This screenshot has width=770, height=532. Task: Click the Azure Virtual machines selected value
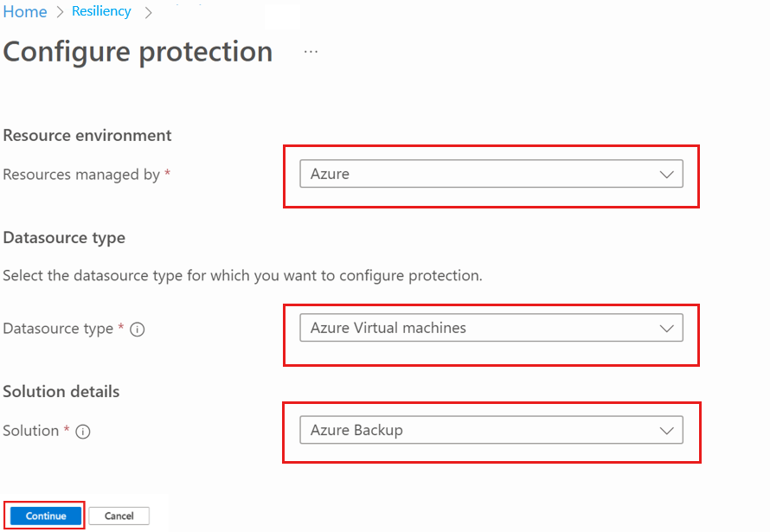coord(388,329)
